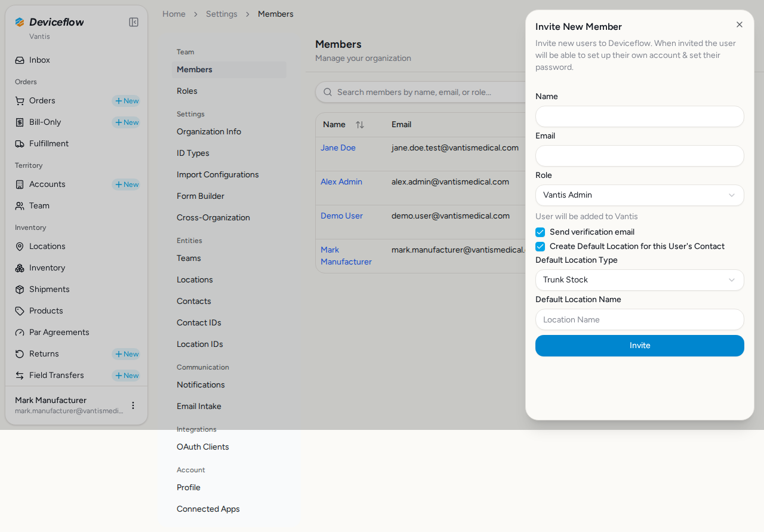This screenshot has width=764, height=532.
Task: Open ID Types settings
Action: tap(229, 153)
